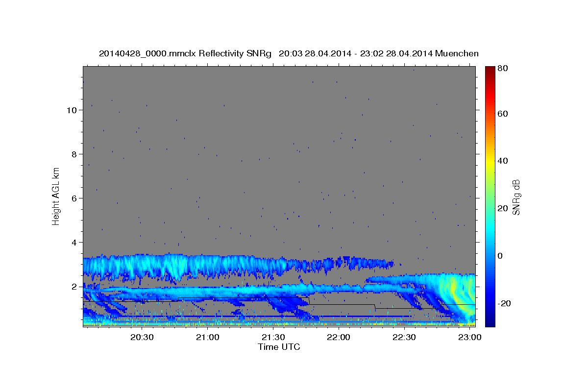The image size is (588, 392).
Task: Click the height axis label 4
Action: pos(74,243)
